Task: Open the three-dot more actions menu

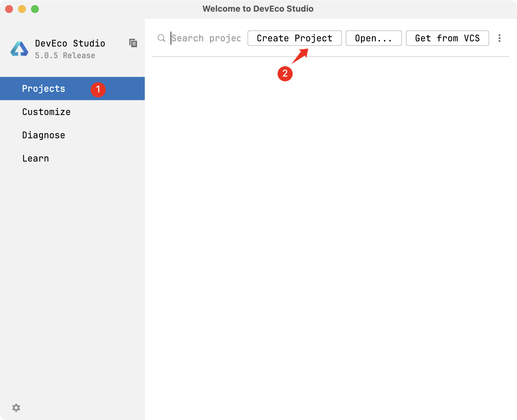Action: pos(500,38)
